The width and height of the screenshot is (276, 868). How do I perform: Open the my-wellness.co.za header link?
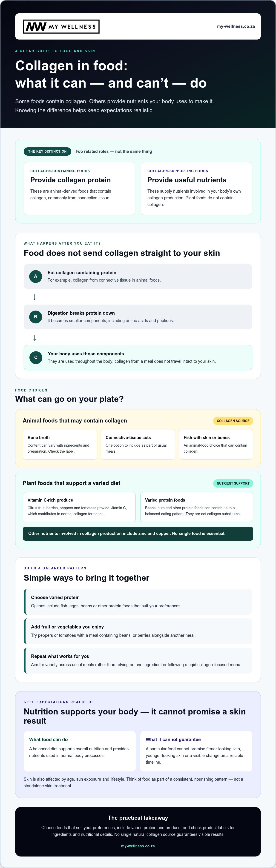click(x=236, y=26)
